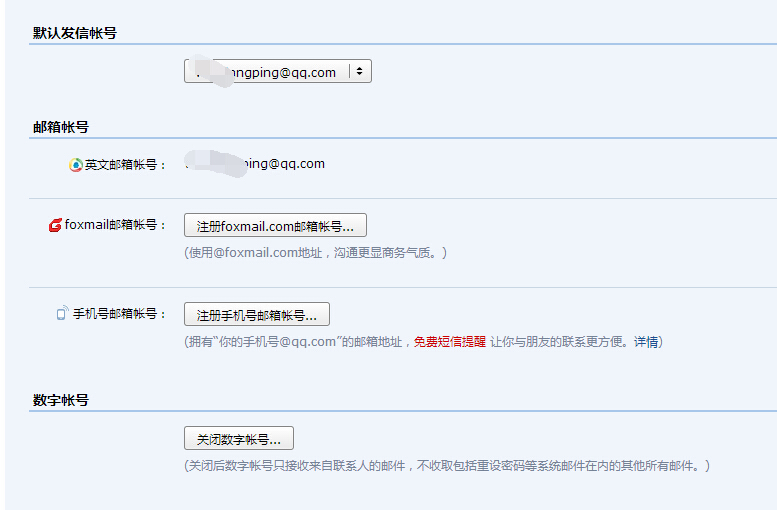
Task: Click 注册foxmail.com邮箱帐号 button
Action: [275, 226]
